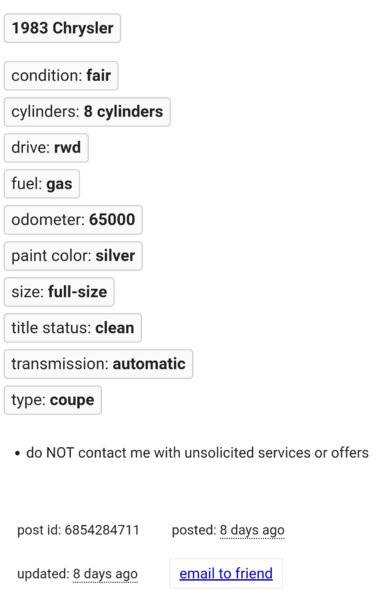Open the email to friend link
The image size is (392, 600).
(226, 574)
